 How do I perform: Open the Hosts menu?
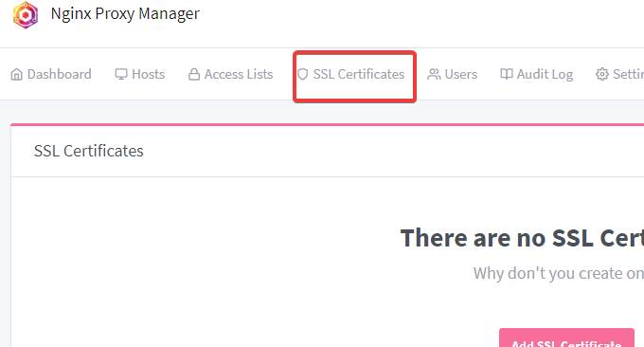point(139,74)
